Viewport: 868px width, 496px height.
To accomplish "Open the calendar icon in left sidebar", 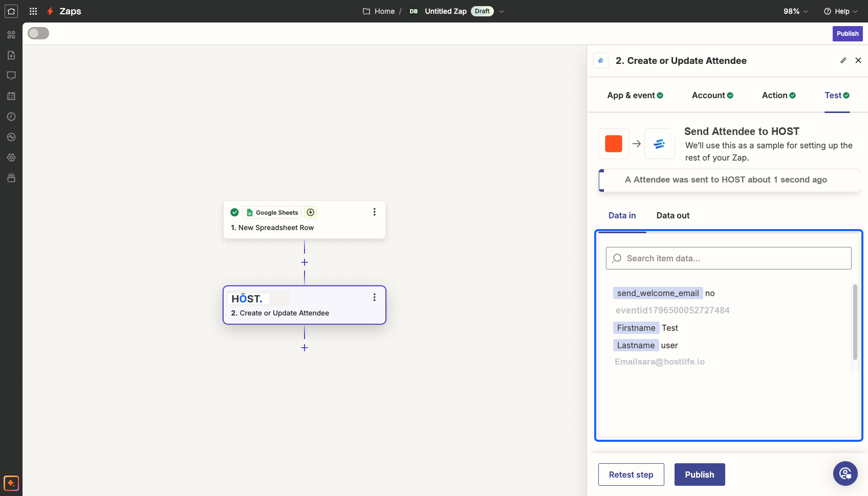I will tap(11, 96).
